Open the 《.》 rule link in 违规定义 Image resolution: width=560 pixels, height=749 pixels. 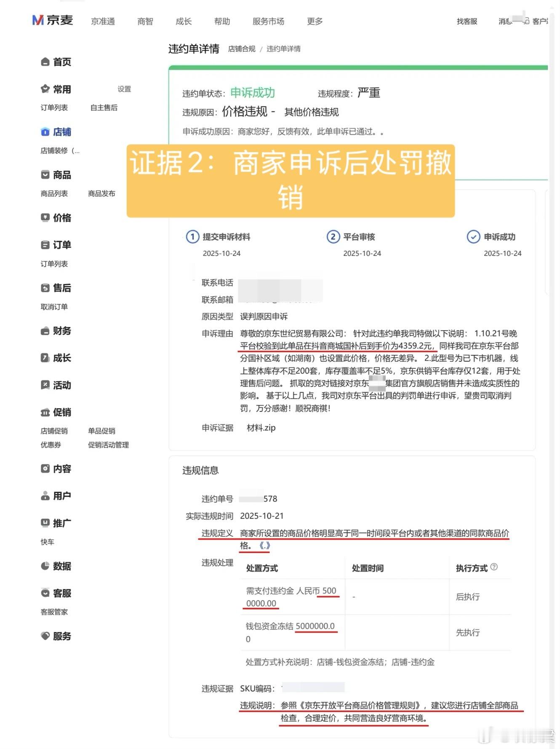pyautogui.click(x=264, y=546)
